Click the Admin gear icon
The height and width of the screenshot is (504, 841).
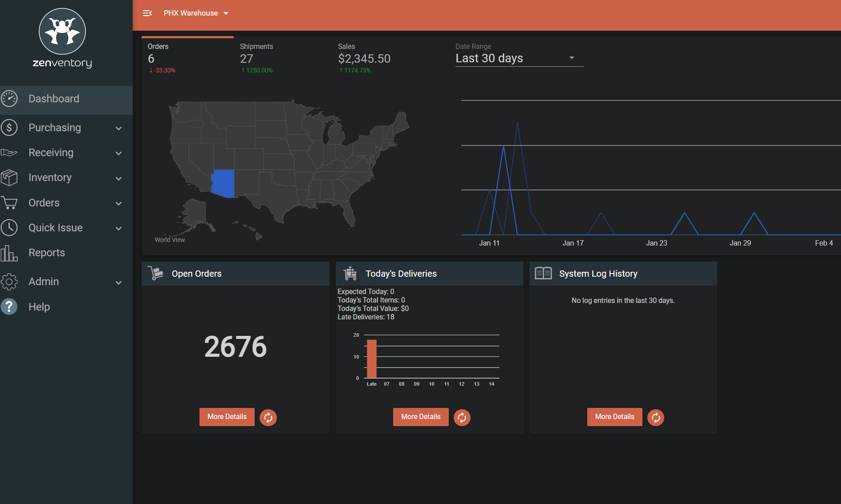click(9, 282)
